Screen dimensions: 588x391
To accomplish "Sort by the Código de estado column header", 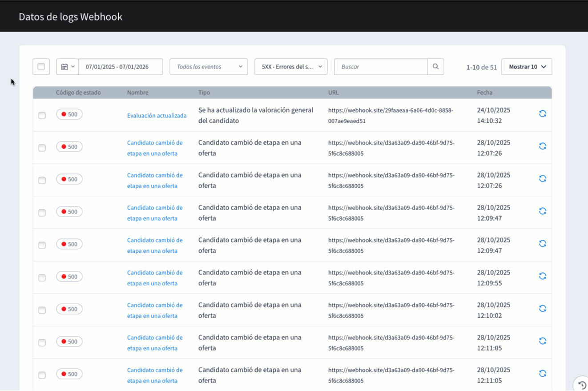I will 78,92.
